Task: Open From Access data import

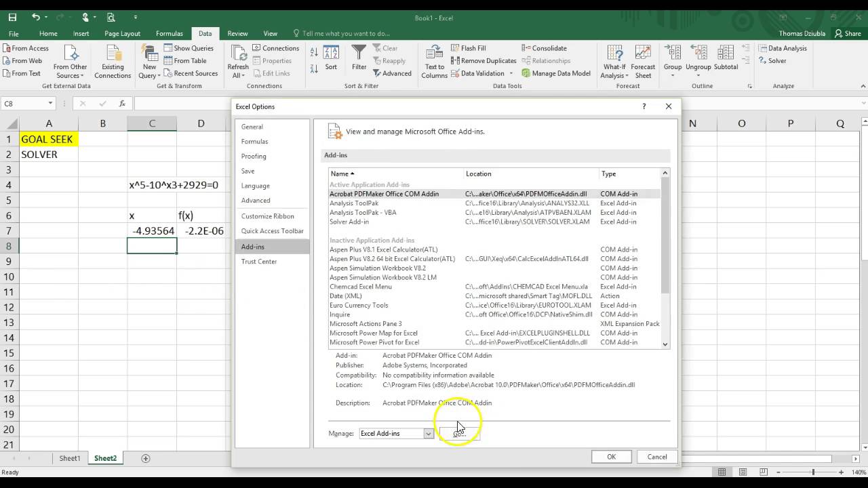Action: (x=26, y=48)
